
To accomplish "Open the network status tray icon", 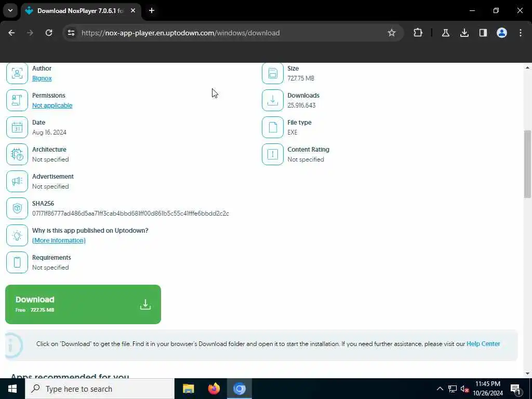I will point(453,389).
